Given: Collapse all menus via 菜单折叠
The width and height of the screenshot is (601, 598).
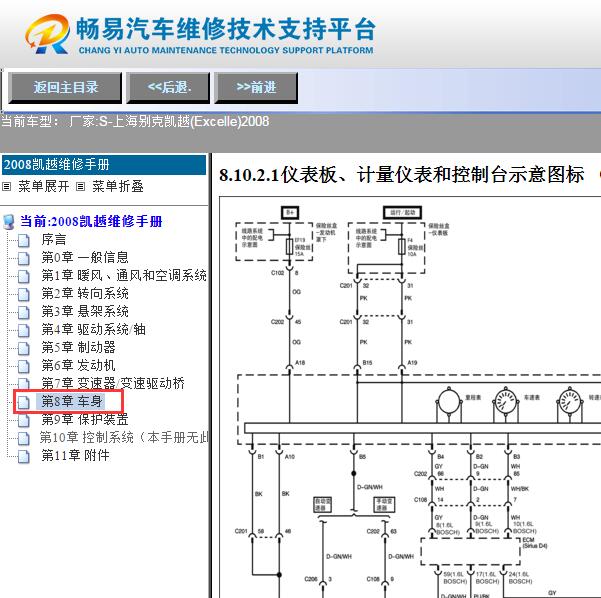Looking at the screenshot, I should [118, 187].
